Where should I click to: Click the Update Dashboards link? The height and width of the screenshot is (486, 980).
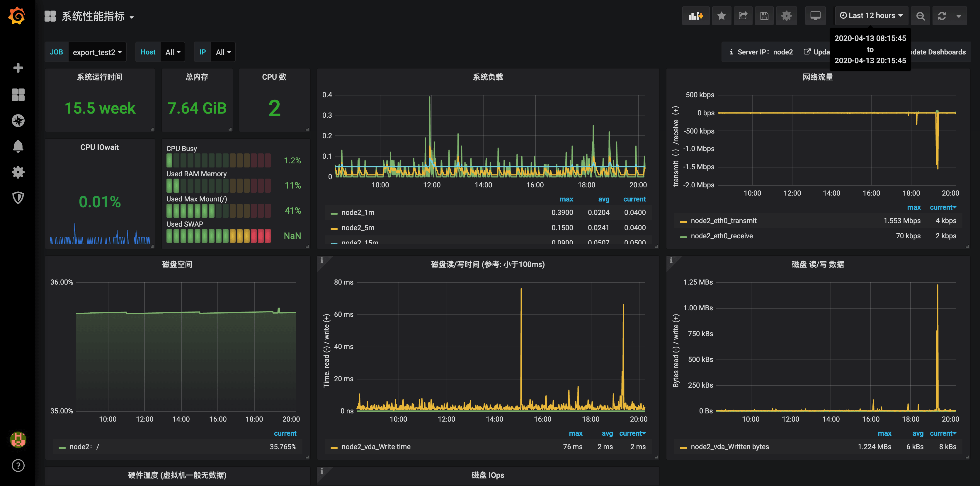coord(938,52)
